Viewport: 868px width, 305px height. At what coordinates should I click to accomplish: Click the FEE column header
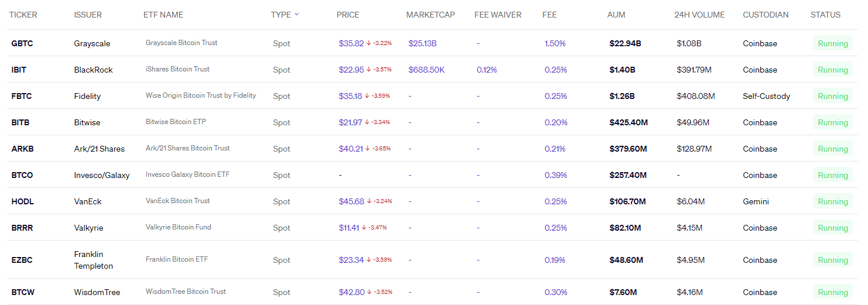pos(549,15)
